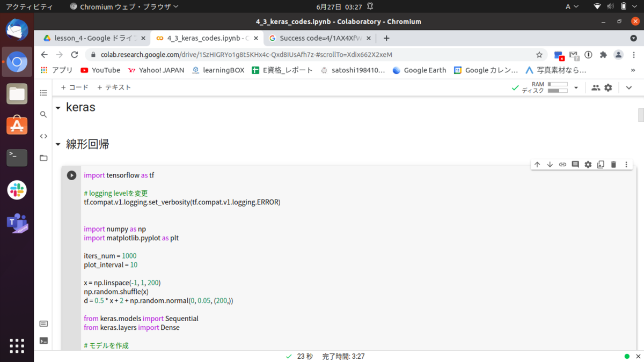Image resolution: width=644 pixels, height=362 pixels.
Task: Open notebook share people icon
Action: (x=596, y=87)
